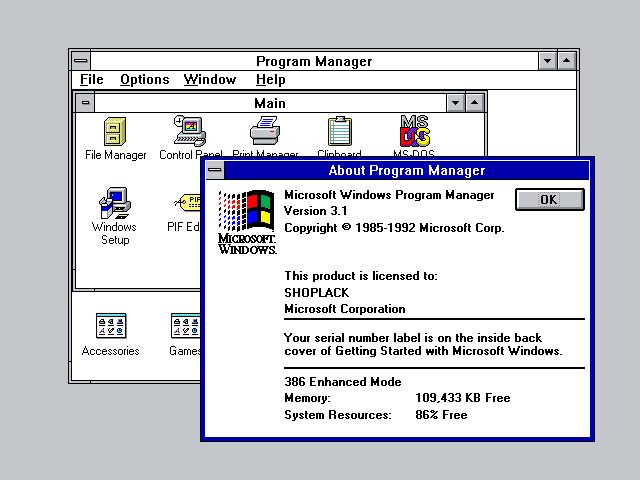This screenshot has width=640, height=480.
Task: Open the Help menu
Action: tap(270, 80)
